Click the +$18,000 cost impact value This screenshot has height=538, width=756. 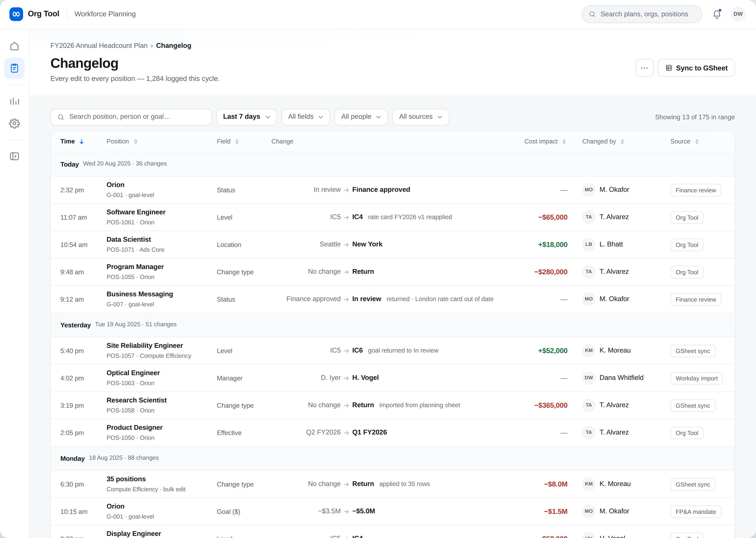coord(553,245)
